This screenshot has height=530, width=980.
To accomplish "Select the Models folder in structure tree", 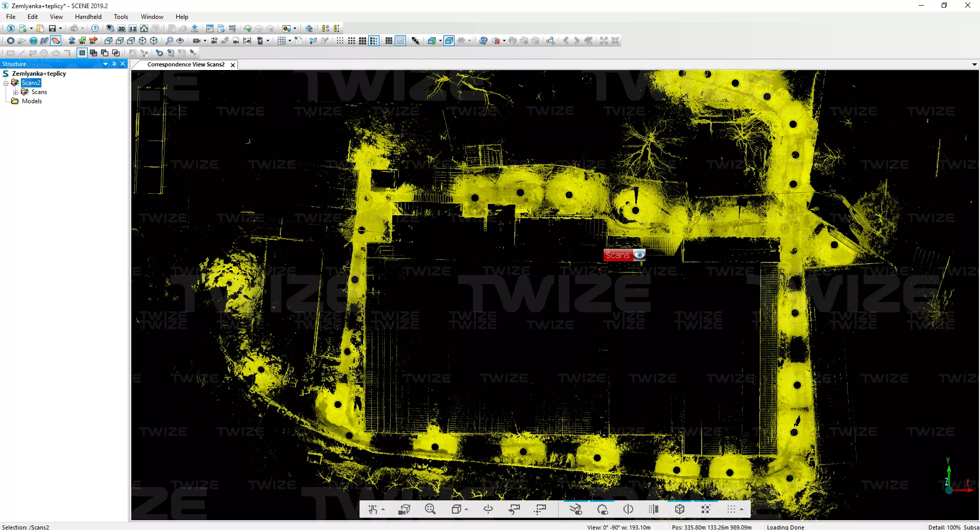I will (32, 101).
